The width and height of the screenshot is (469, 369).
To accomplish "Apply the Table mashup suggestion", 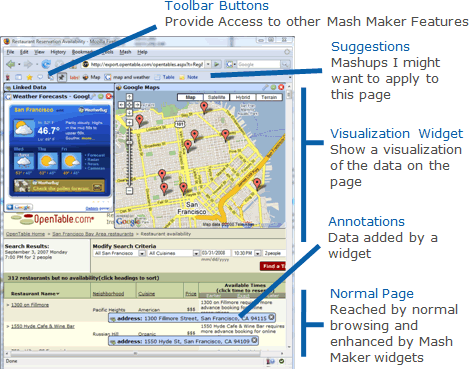I will pyautogui.click(x=165, y=77).
